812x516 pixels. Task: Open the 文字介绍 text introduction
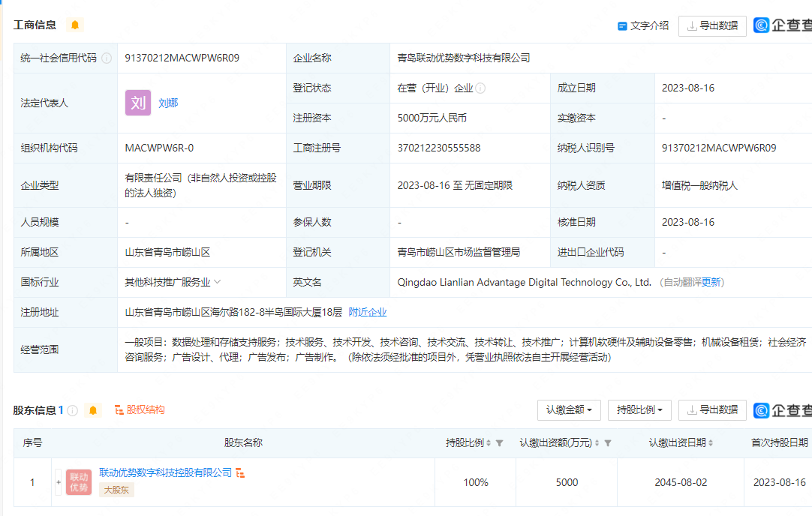pyautogui.click(x=643, y=26)
